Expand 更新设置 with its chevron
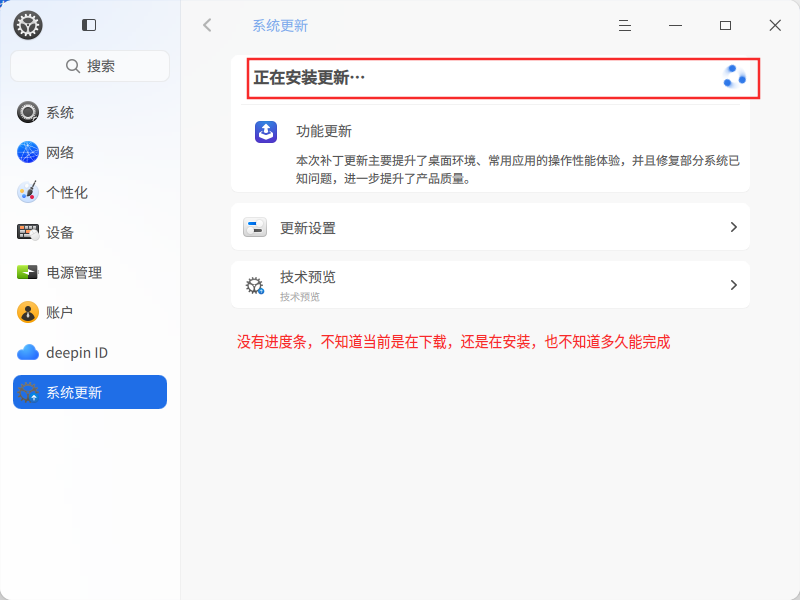 point(734,227)
